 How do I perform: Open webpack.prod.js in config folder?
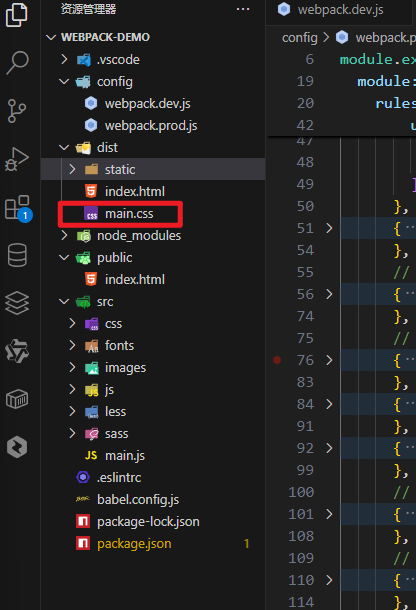pos(153,126)
